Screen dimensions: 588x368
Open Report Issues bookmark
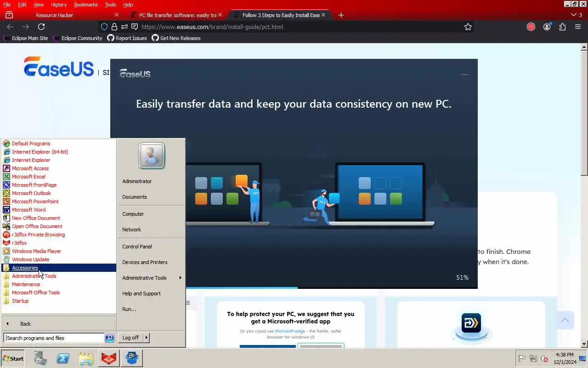click(127, 38)
